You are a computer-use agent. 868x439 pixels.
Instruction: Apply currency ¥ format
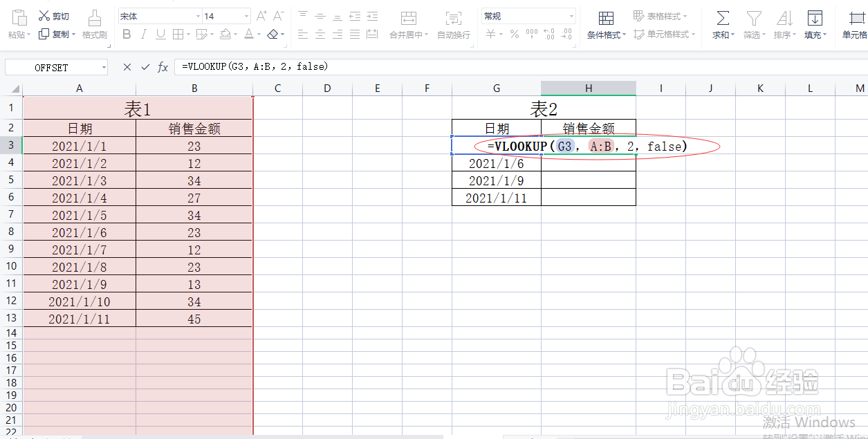[x=490, y=34]
